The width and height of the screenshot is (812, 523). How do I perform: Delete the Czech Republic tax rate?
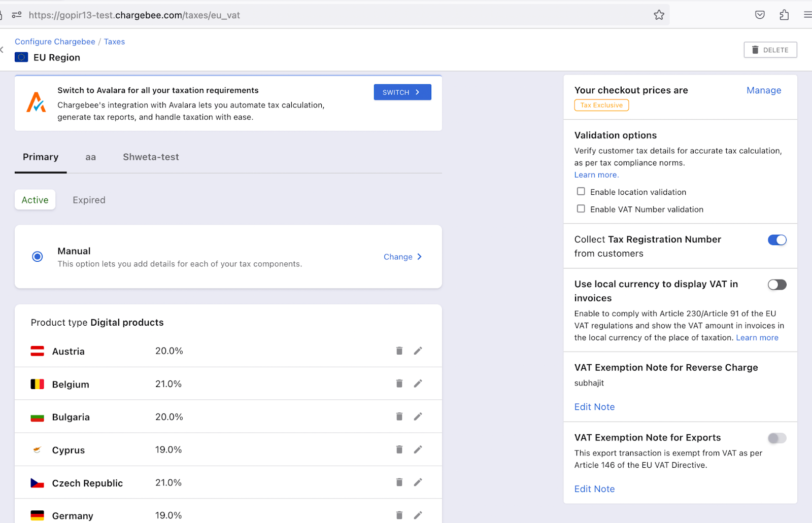(399, 482)
